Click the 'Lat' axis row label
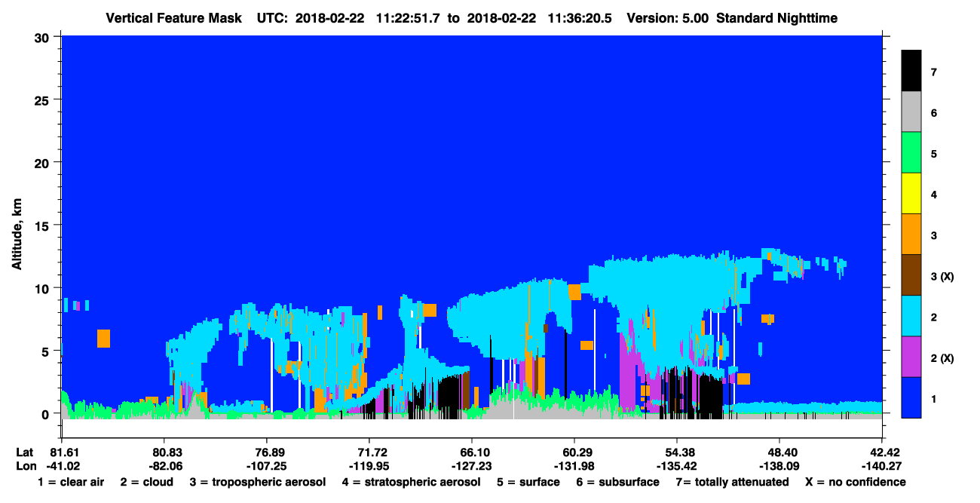The height and width of the screenshot is (503, 980). 26,452
